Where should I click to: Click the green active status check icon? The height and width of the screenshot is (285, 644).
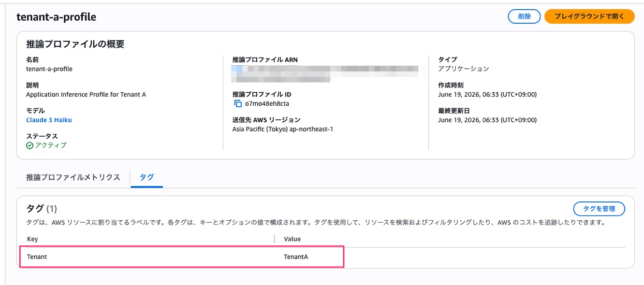click(29, 145)
